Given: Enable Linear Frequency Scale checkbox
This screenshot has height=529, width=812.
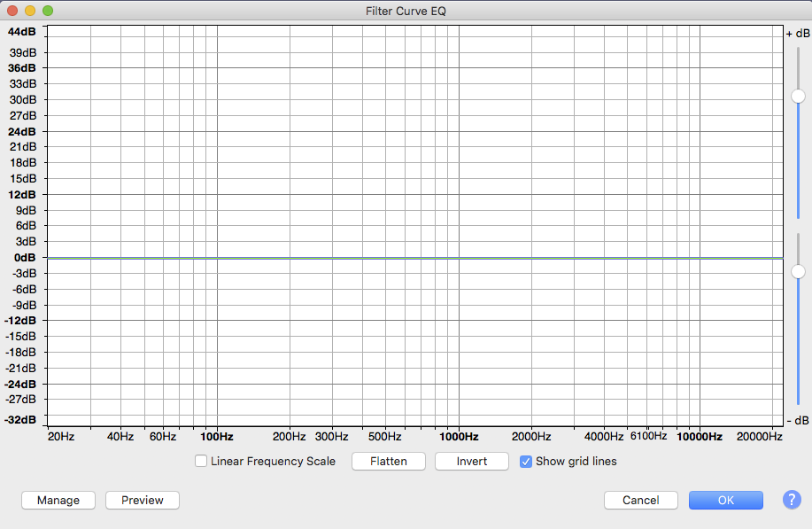Looking at the screenshot, I should (201, 461).
